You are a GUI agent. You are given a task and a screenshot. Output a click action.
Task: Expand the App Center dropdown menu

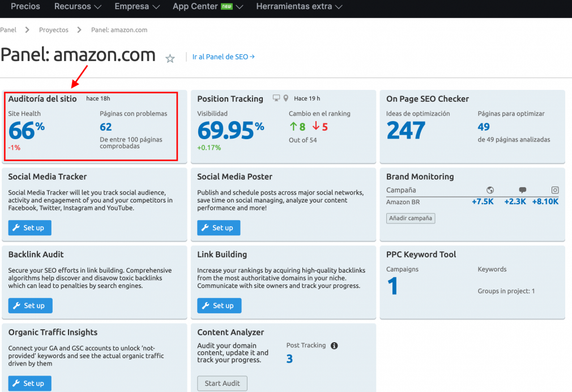(208, 6)
